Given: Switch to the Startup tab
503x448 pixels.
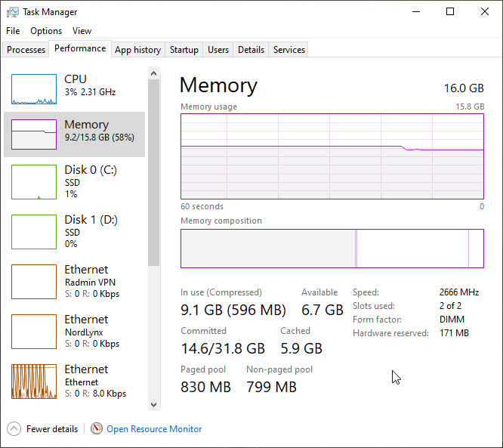Looking at the screenshot, I should click(184, 50).
